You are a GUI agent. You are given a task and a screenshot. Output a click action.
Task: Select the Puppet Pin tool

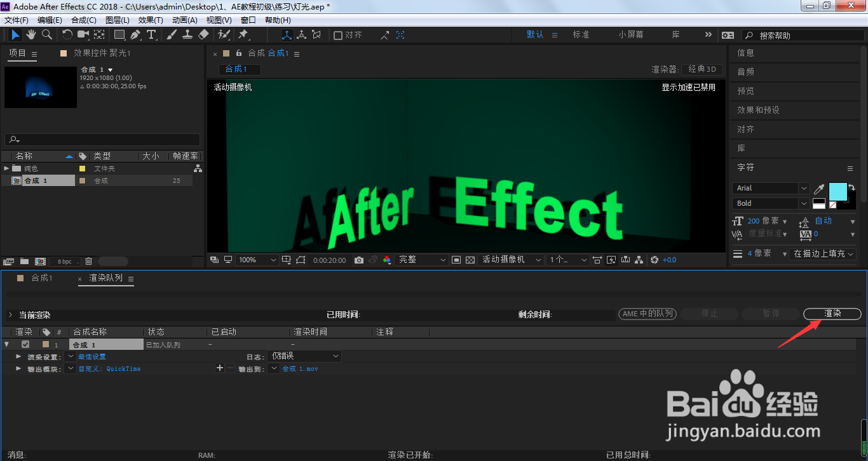[x=243, y=35]
